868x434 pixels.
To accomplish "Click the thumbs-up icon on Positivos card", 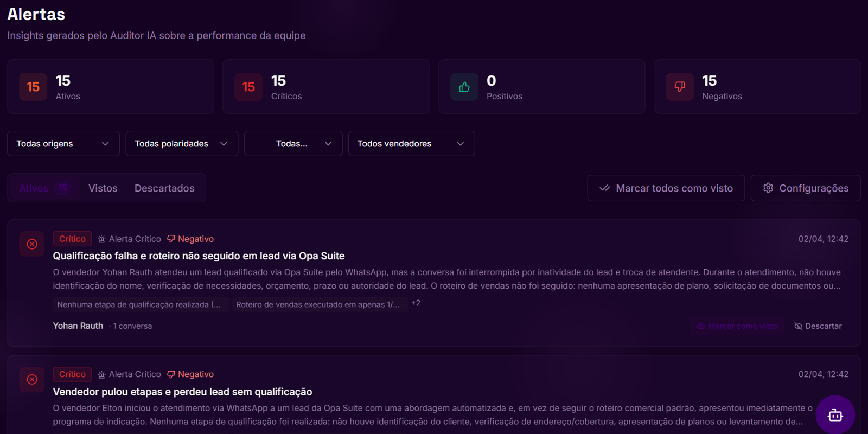I will (x=464, y=87).
